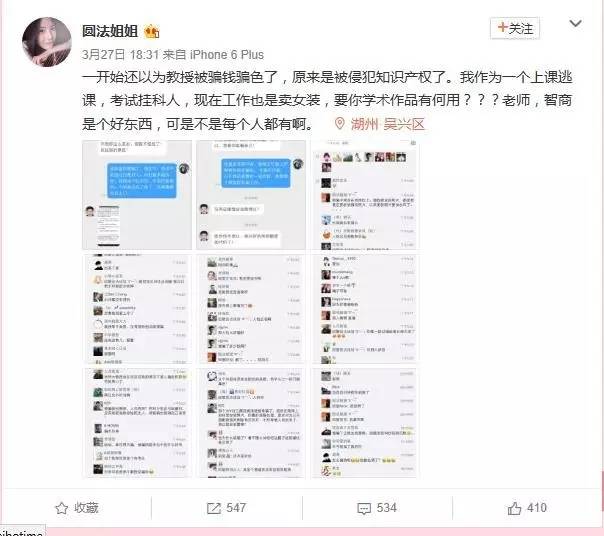The height and width of the screenshot is (536, 604).
Task: Open the center comments screenshot thumbnail
Action: click(x=251, y=309)
